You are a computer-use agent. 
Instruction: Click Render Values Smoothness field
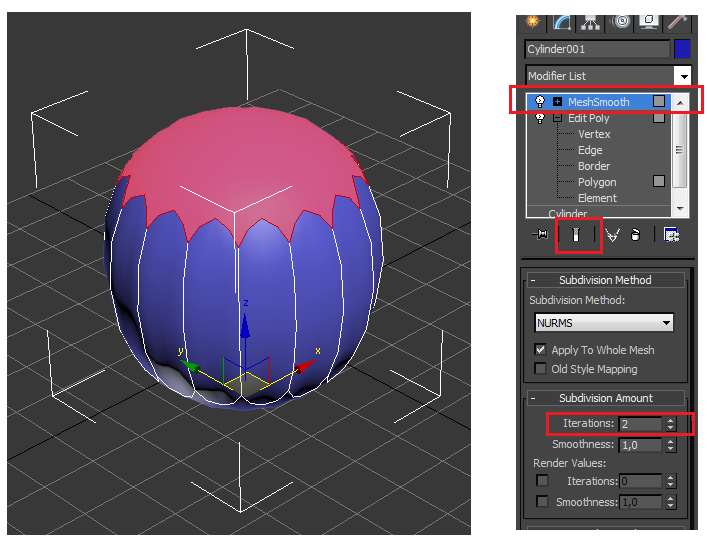pos(640,502)
